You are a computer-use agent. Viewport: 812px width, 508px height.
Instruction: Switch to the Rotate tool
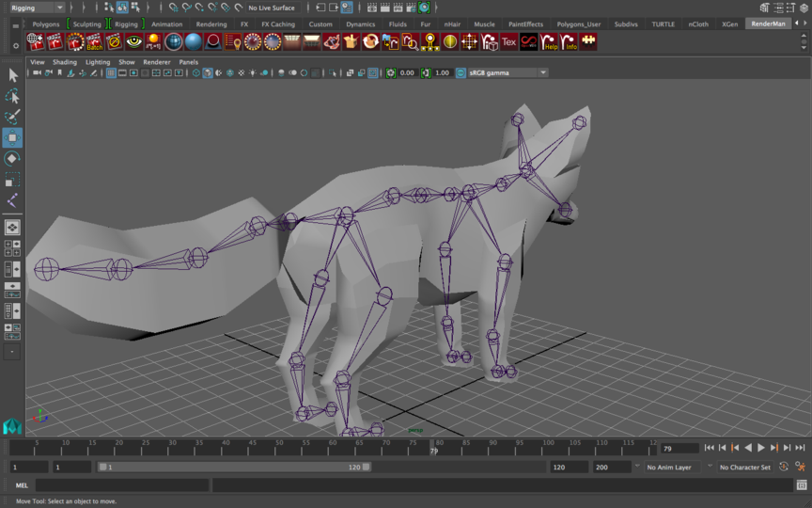coord(12,159)
